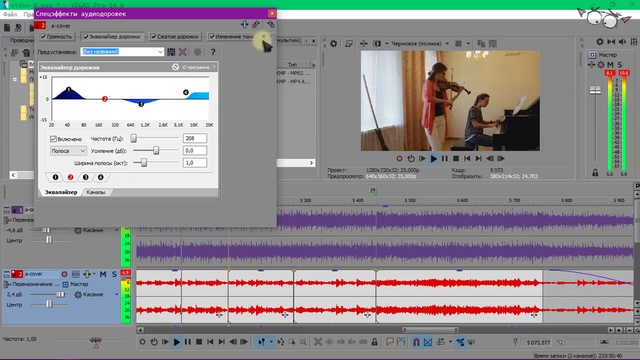Open mixing console icon in master panel
The height and width of the screenshot is (360, 640).
pos(634,42)
